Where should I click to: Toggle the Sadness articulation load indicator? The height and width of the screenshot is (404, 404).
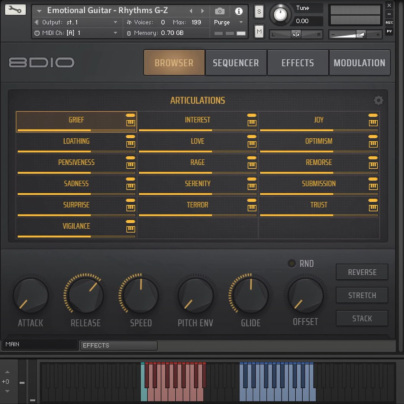click(130, 179)
